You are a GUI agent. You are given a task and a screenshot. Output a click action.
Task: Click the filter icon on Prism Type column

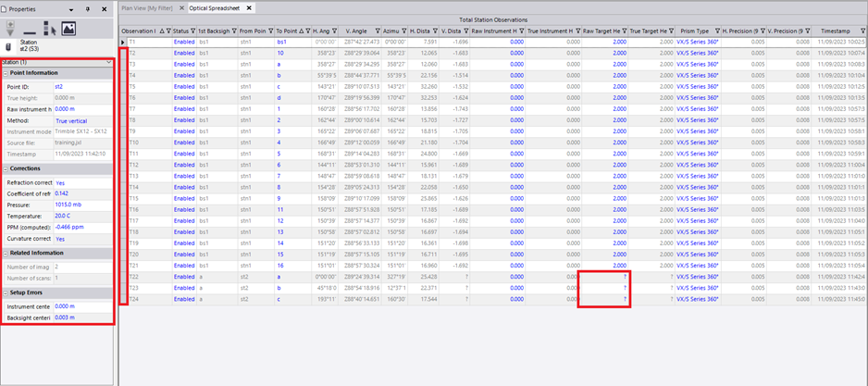pyautogui.click(x=717, y=31)
